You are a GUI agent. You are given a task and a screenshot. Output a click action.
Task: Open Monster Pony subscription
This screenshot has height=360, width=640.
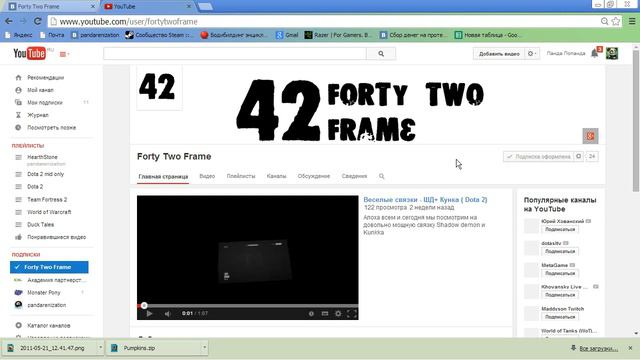pyautogui.click(x=43, y=293)
